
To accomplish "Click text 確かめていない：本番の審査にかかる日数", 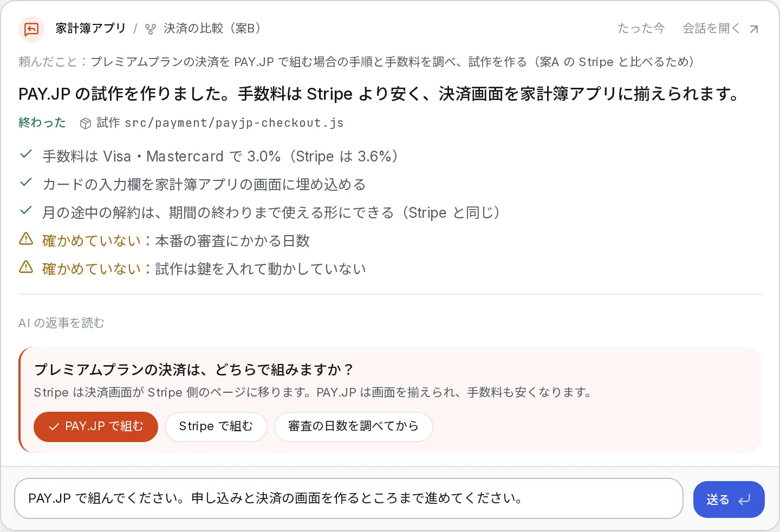I will tap(176, 241).
